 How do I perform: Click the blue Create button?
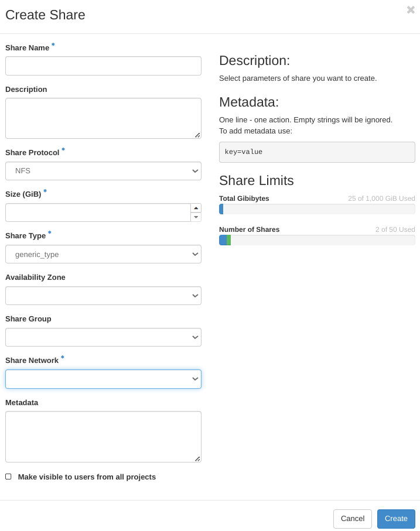click(396, 519)
